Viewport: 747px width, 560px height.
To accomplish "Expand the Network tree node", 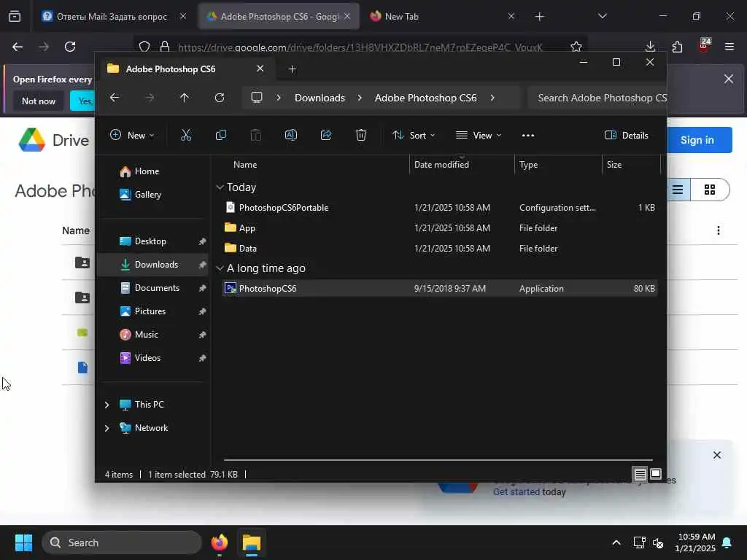I will tap(107, 428).
